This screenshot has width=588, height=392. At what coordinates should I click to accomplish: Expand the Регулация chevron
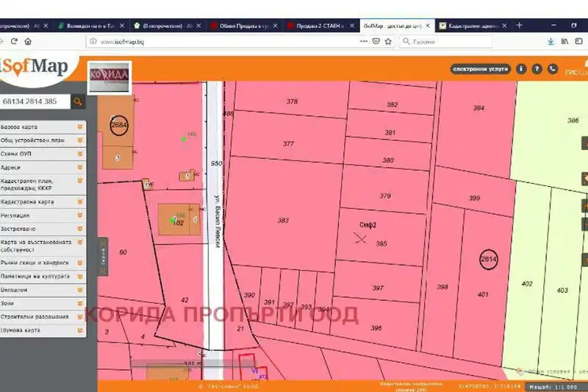[80, 215]
